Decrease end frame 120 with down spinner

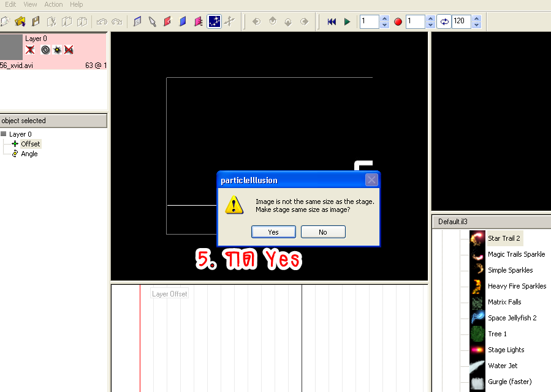[476, 25]
